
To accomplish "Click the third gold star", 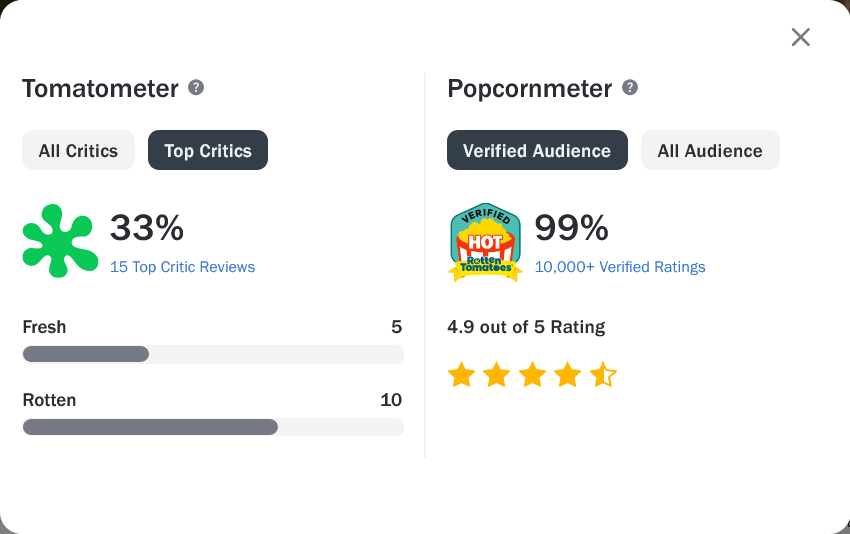I will [532, 375].
